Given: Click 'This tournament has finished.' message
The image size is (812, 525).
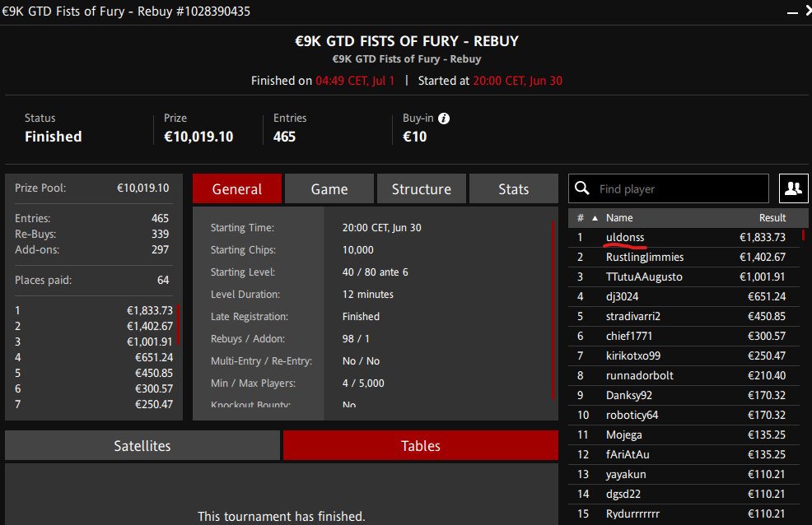Looking at the screenshot, I should tap(281, 516).
